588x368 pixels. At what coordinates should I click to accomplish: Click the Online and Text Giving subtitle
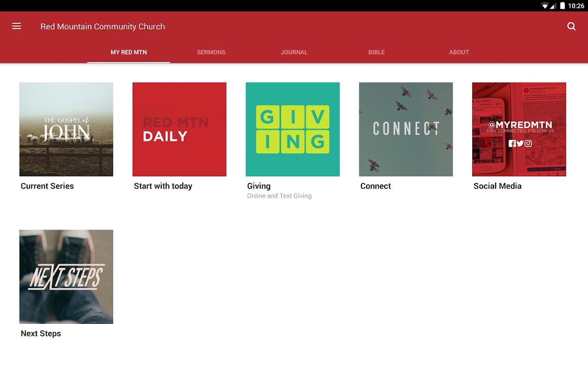(x=279, y=196)
